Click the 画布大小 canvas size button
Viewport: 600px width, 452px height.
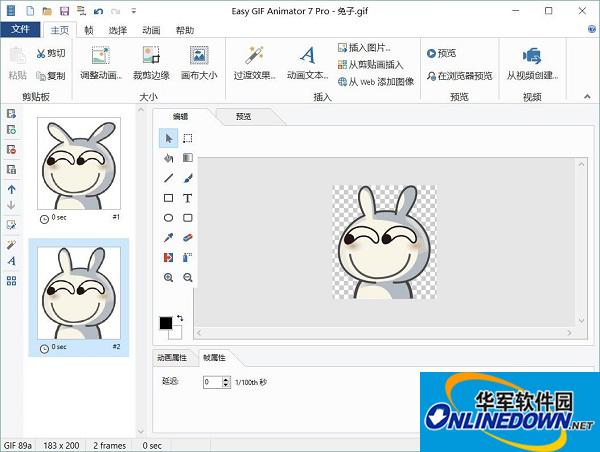[199, 63]
